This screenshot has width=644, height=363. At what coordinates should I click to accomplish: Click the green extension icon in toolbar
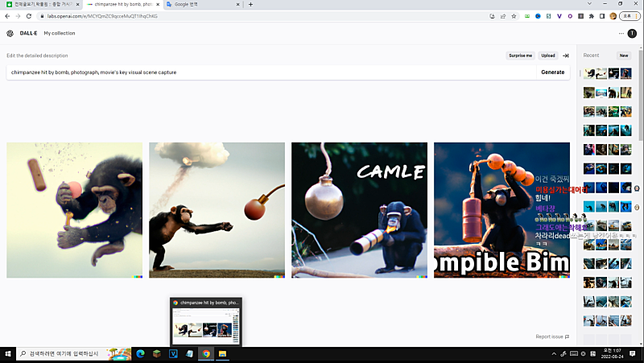(x=527, y=16)
